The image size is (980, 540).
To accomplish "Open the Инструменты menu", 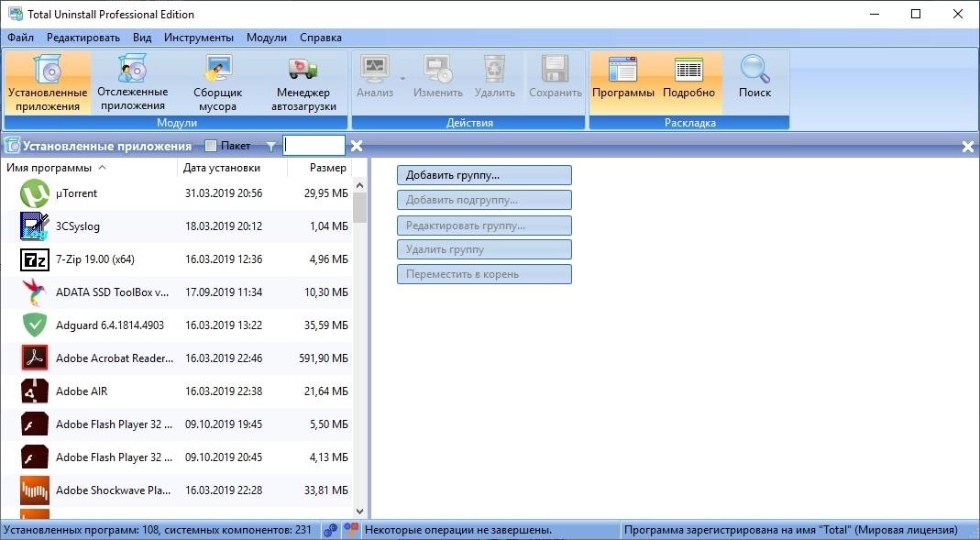I will pos(199,38).
